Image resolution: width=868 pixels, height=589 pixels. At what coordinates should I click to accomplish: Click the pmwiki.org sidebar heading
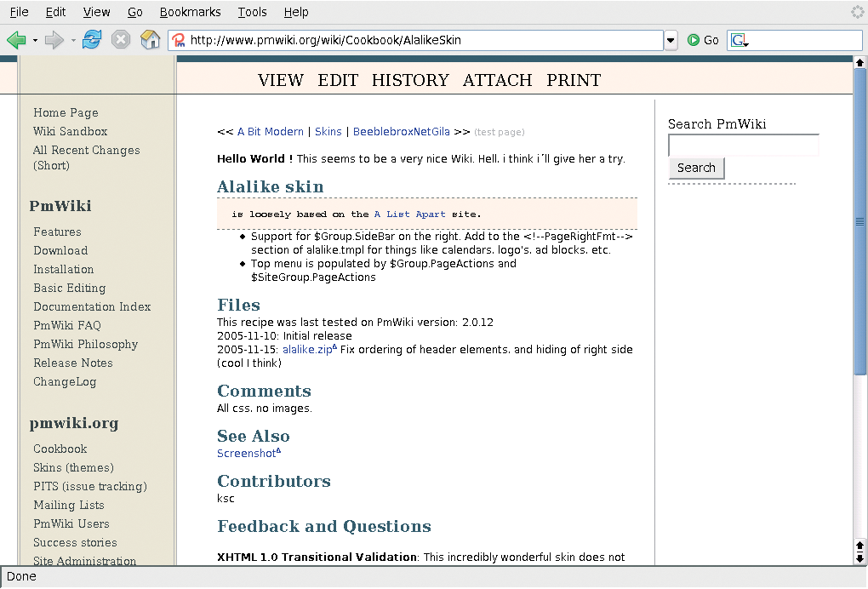pos(74,424)
